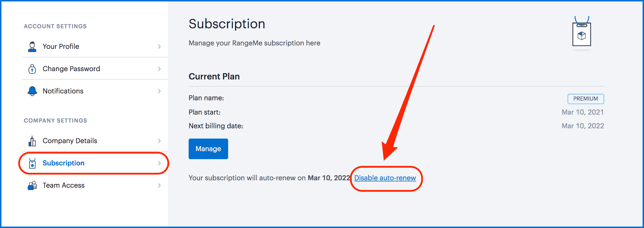Select the Subscription menu label
The image size is (644, 228).
click(64, 163)
